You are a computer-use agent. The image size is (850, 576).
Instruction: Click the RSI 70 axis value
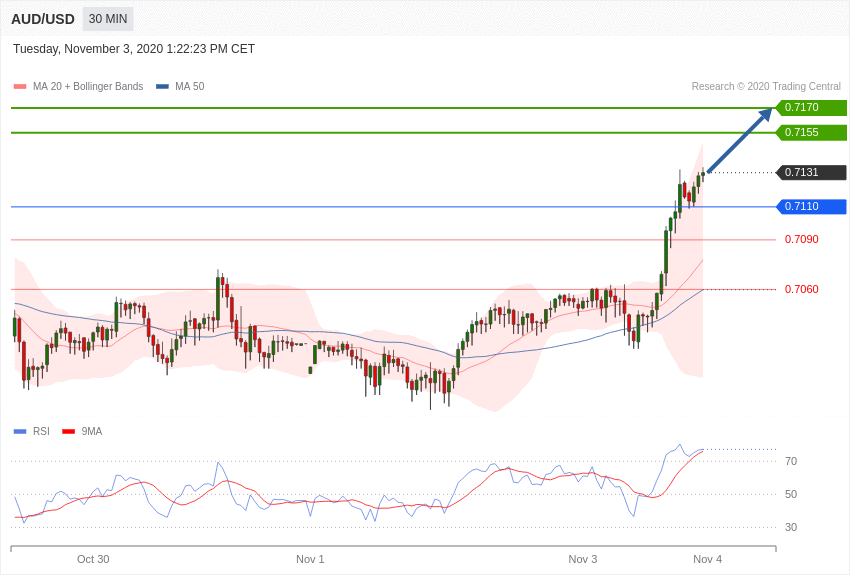791,462
